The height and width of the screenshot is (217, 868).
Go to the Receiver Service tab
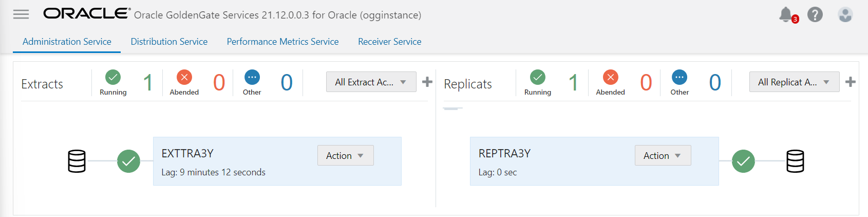(390, 42)
